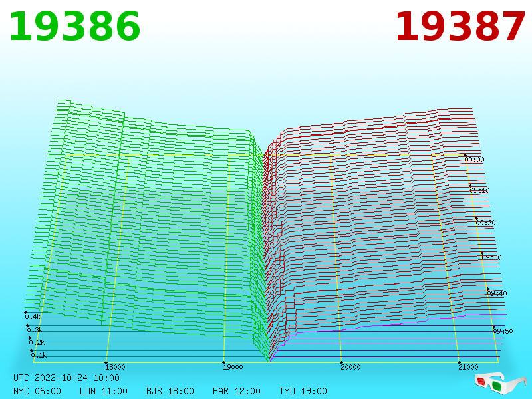This screenshot has height=399, width=532.
Task: Click the red ask price 19387
Action: [x=460, y=27]
